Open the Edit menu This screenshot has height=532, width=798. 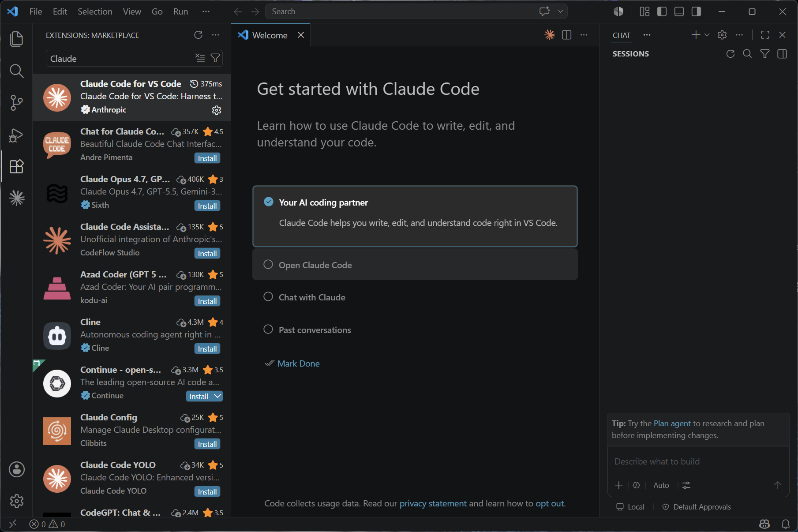click(x=60, y=11)
